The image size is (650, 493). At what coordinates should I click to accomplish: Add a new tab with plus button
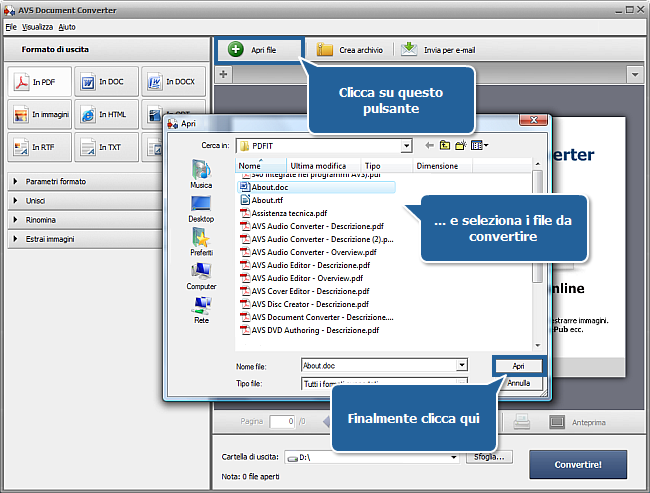click(223, 74)
